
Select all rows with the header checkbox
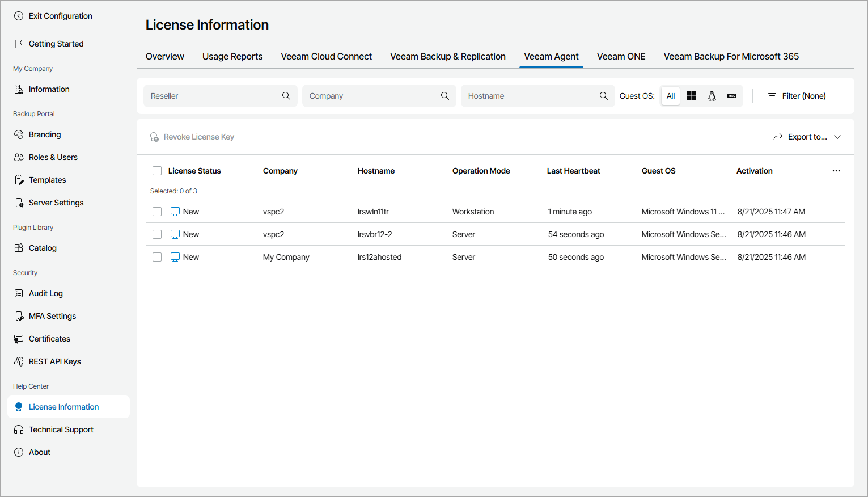[157, 170]
